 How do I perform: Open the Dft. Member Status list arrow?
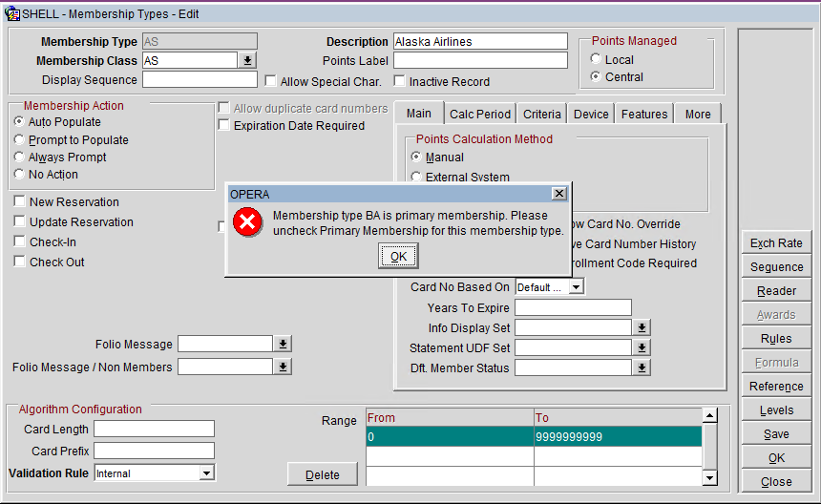point(642,367)
